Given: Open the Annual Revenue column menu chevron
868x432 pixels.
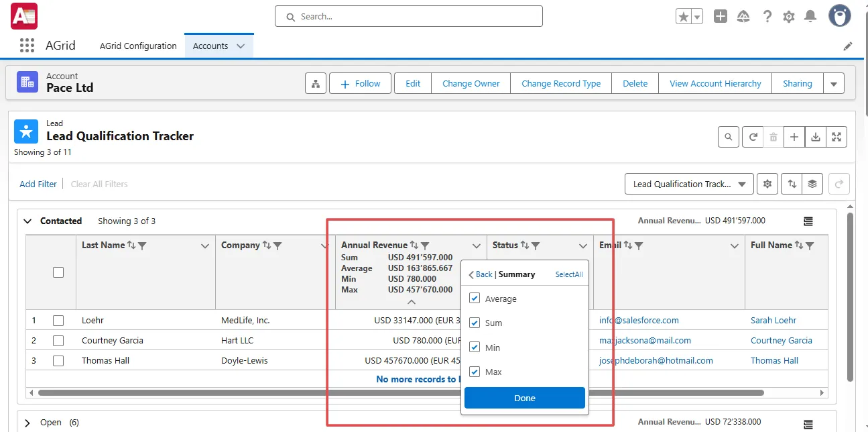Looking at the screenshot, I should pos(477,246).
